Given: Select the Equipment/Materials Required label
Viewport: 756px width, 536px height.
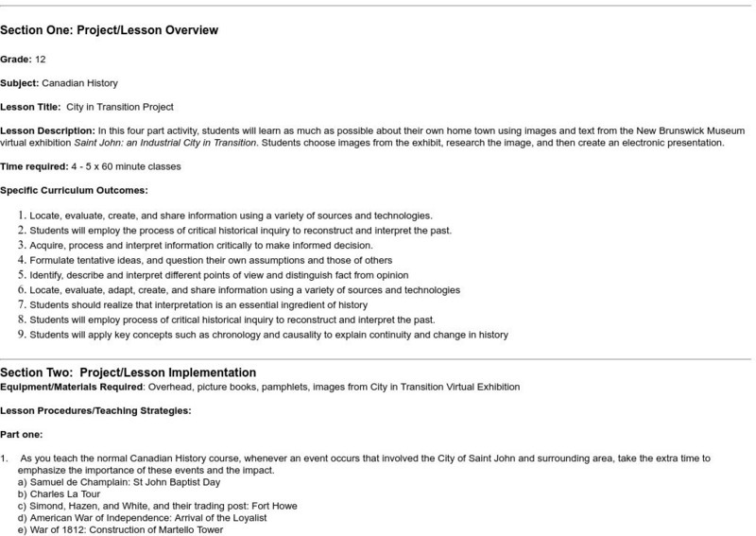Looking at the screenshot, I should [72, 387].
